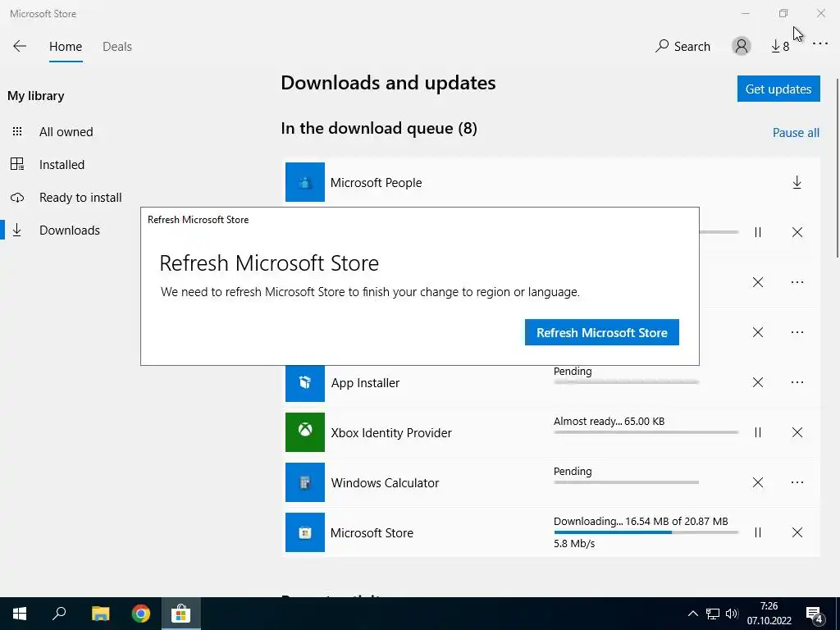Cancel the Microsoft Store download
The image size is (840, 630).
pyautogui.click(x=797, y=532)
